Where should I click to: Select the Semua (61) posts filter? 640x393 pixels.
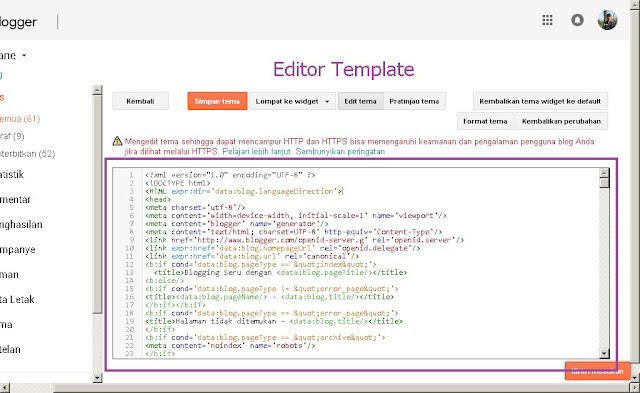tap(20, 119)
